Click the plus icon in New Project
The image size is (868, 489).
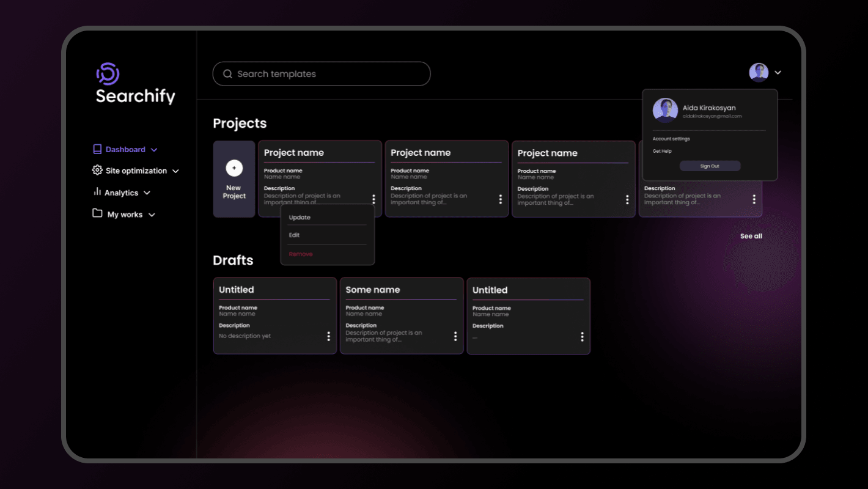point(234,168)
